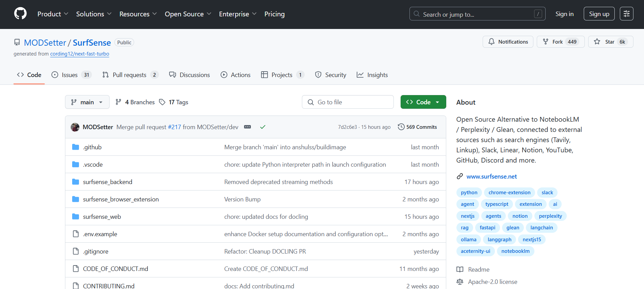Go to the Pricing page
Viewport: 644px width, 289px height.
pos(274,14)
